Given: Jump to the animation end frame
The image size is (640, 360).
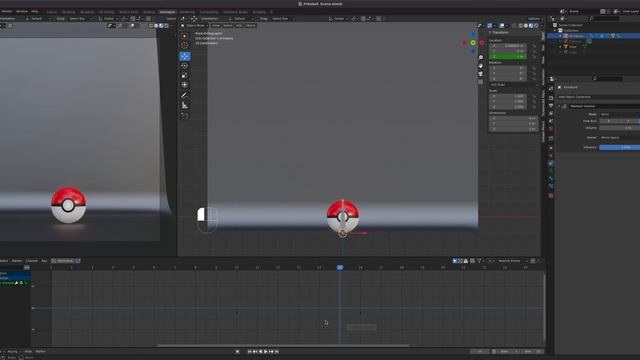Looking at the screenshot, I should coord(277,351).
